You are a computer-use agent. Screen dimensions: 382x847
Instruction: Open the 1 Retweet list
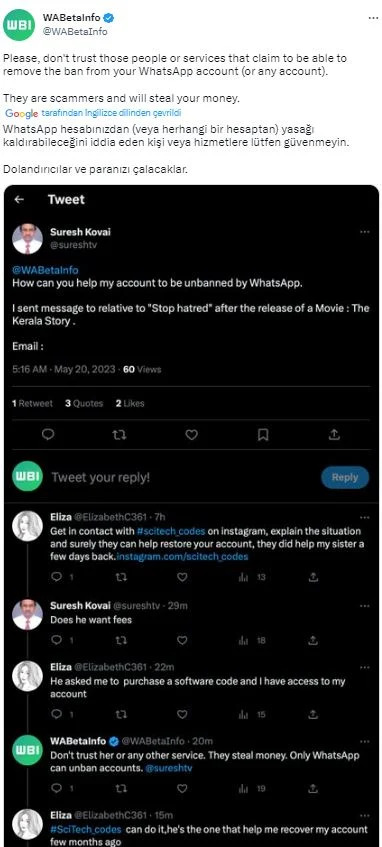tap(32, 403)
